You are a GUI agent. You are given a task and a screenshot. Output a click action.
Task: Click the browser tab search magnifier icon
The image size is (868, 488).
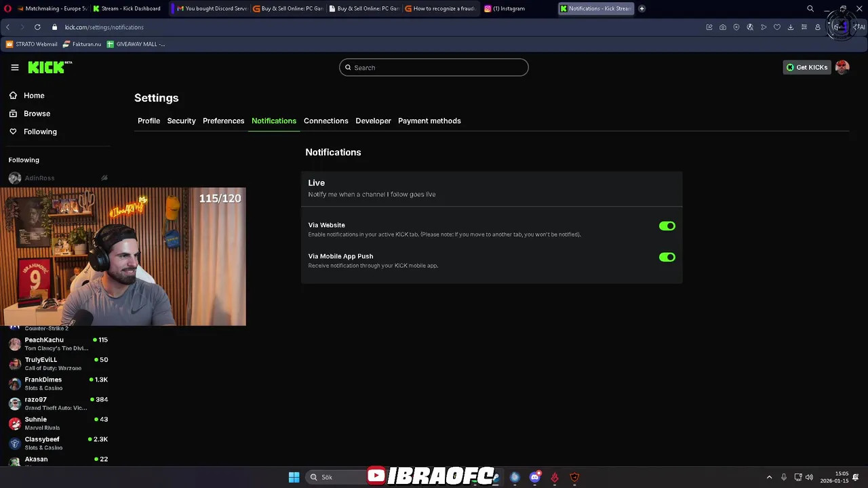(x=810, y=9)
